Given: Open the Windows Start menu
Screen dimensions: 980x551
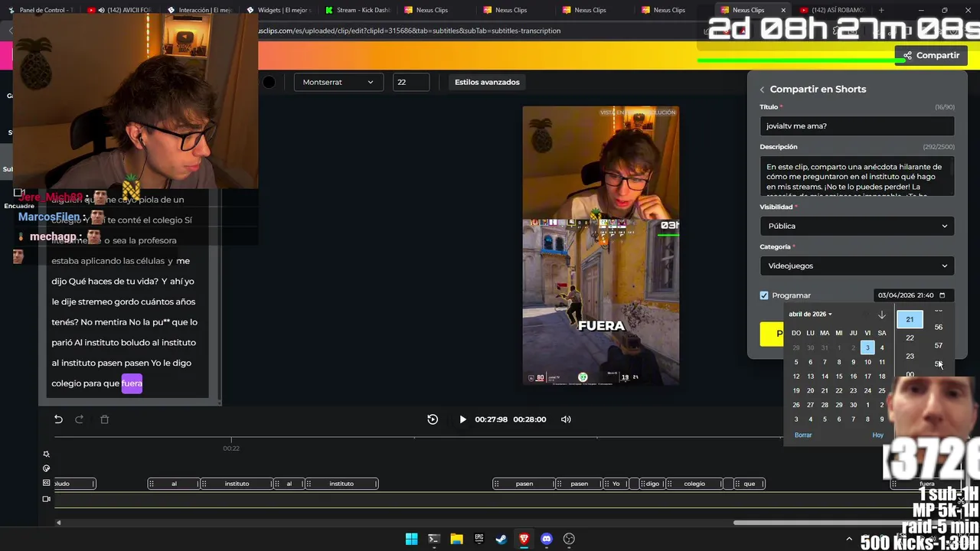Looking at the screenshot, I should 411,539.
